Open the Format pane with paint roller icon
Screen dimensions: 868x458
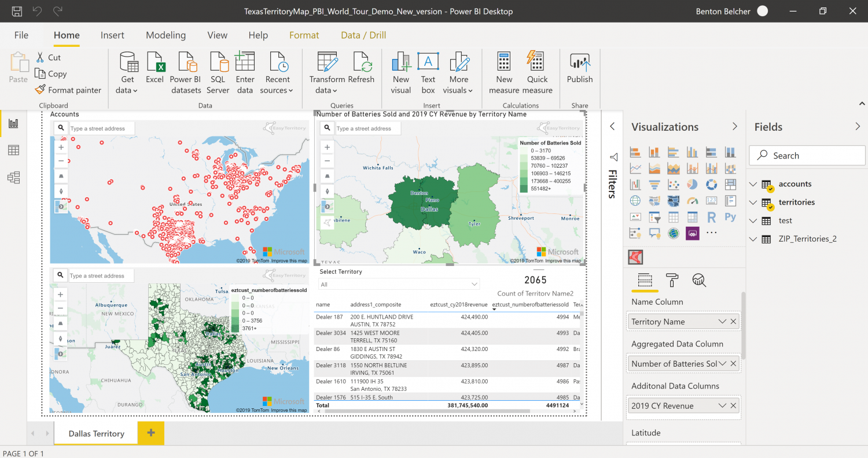click(672, 280)
